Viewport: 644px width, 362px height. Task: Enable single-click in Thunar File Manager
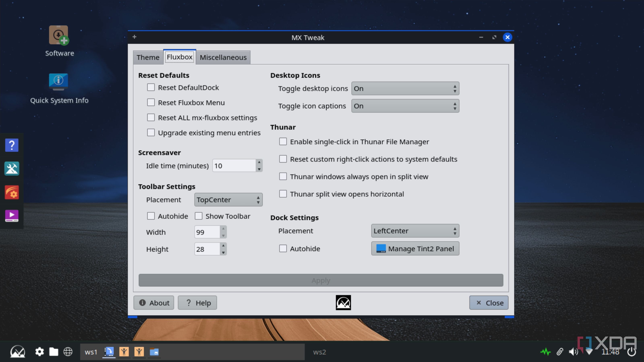(x=283, y=142)
